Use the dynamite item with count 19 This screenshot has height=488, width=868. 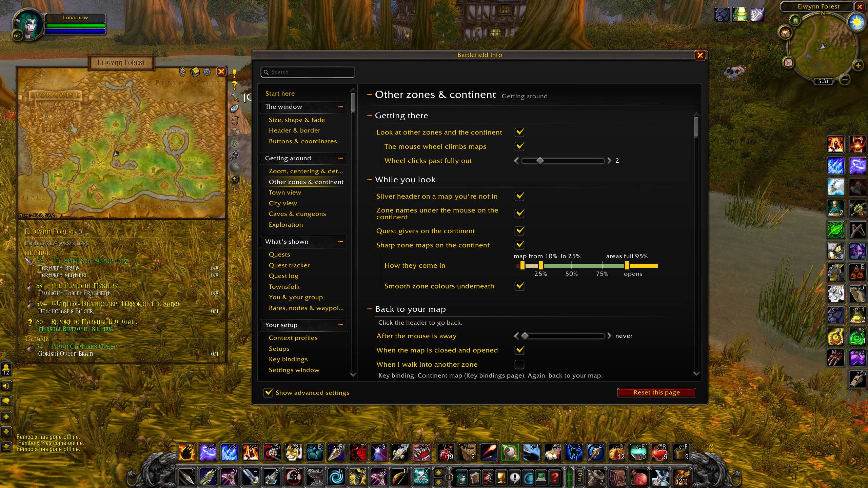[x=446, y=452]
